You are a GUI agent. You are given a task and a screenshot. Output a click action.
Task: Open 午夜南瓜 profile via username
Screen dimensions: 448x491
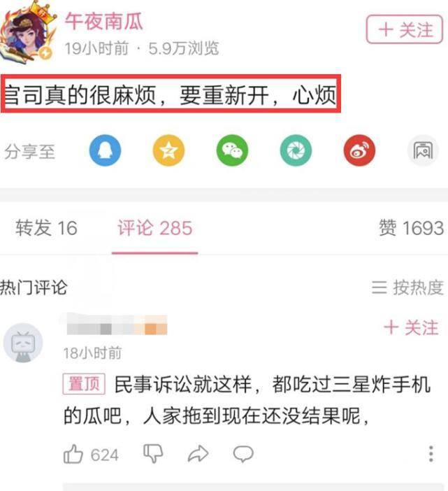tap(104, 21)
